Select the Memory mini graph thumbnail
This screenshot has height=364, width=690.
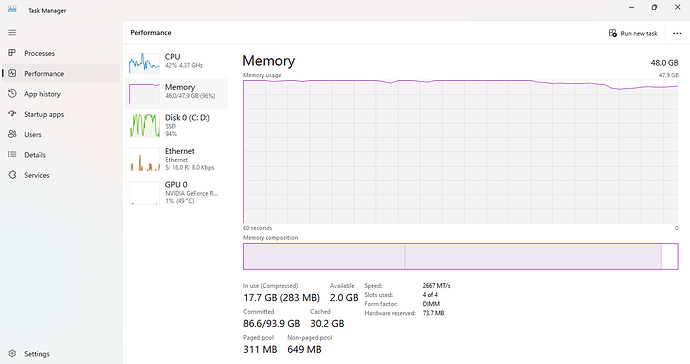144,94
